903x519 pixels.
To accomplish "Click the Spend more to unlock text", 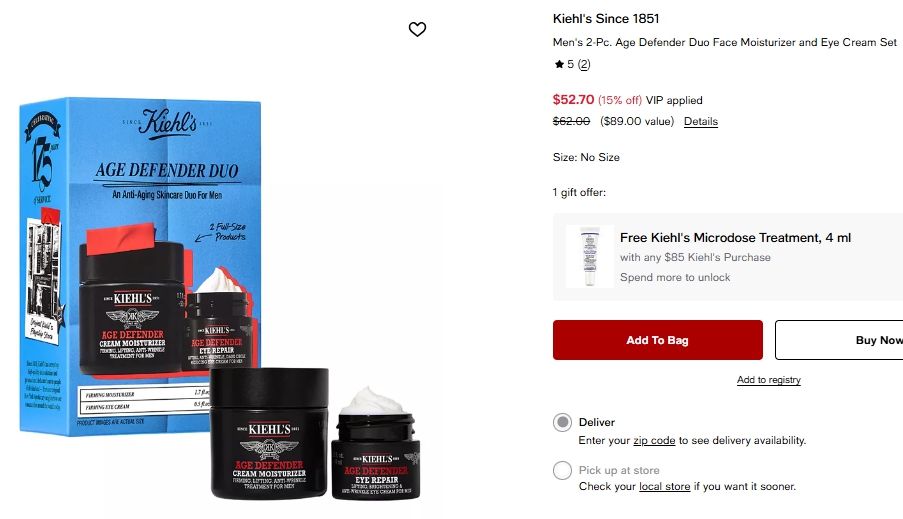I will [675, 277].
